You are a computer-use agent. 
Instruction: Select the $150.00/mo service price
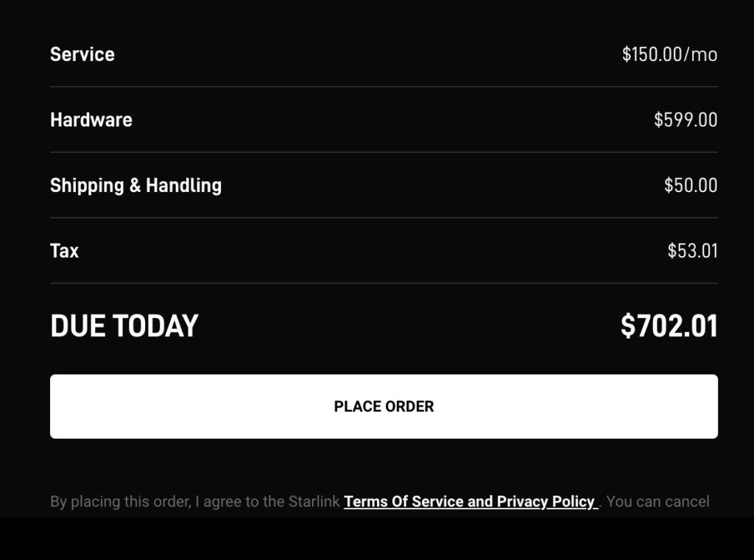click(x=669, y=54)
